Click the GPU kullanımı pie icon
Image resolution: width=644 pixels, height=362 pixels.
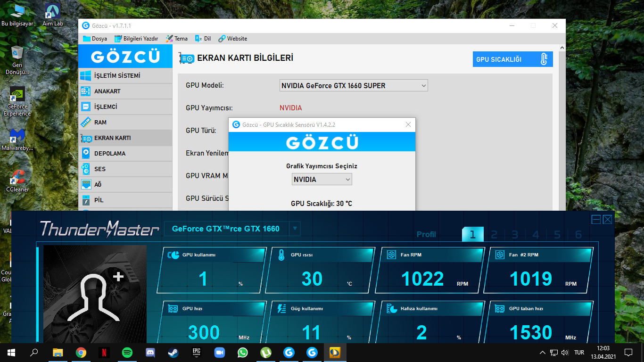click(173, 255)
